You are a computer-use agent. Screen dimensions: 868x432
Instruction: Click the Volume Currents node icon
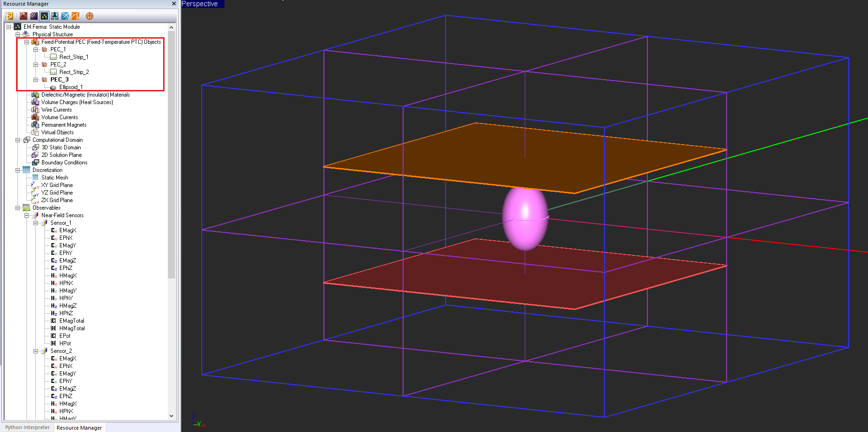coord(35,117)
